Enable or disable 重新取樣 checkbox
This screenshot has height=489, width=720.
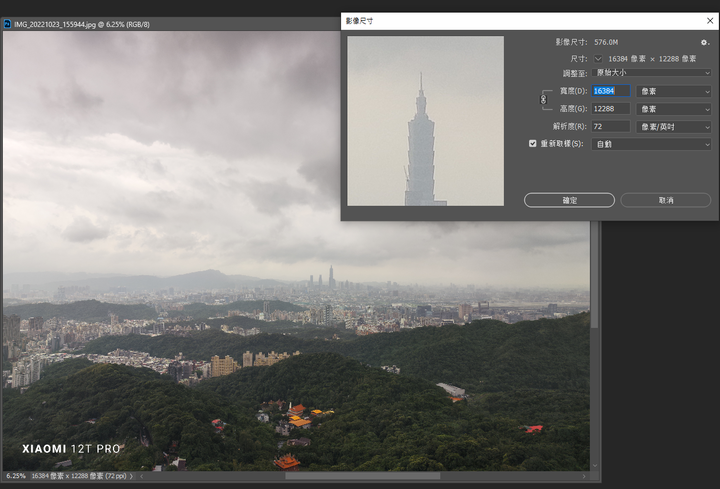533,144
